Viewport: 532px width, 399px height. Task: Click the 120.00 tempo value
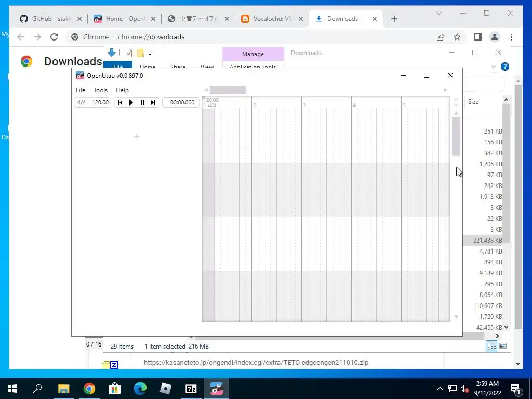click(x=100, y=102)
